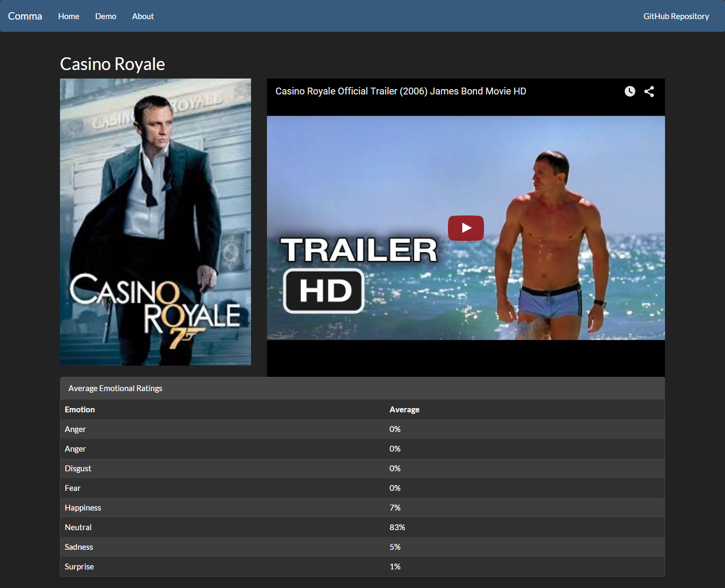Open the About page
This screenshot has width=725, height=588.
[x=143, y=16]
